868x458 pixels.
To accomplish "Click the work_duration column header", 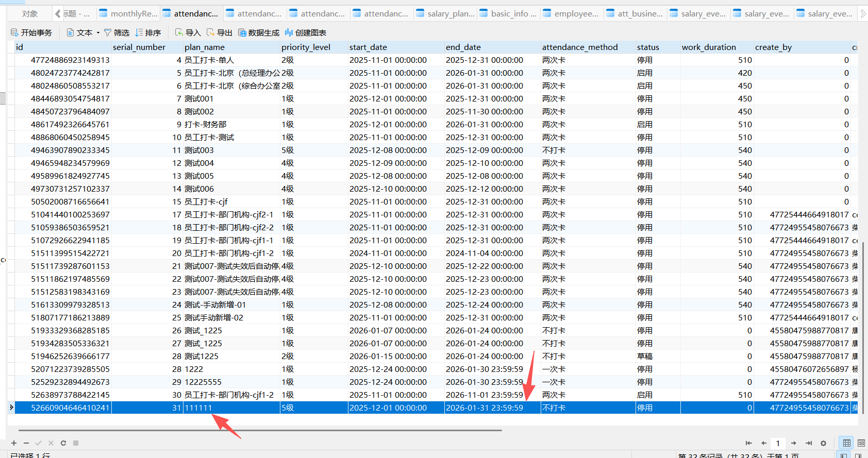I will pyautogui.click(x=717, y=47).
